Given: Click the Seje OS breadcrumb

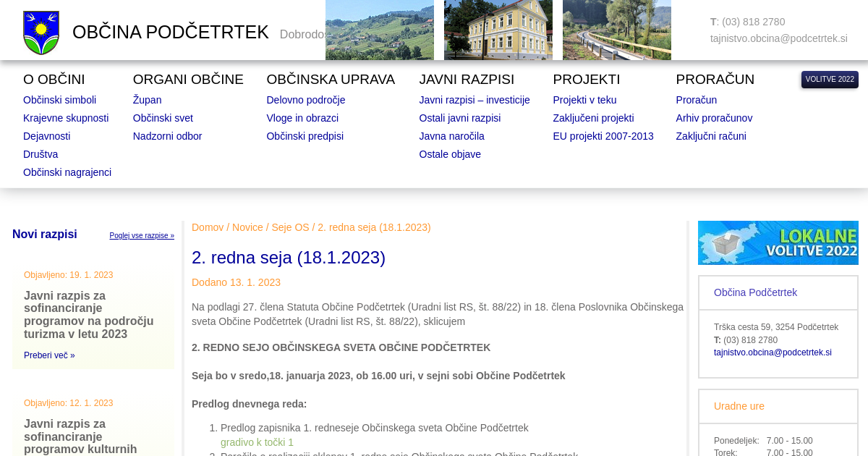Looking at the screenshot, I should [x=290, y=227].
